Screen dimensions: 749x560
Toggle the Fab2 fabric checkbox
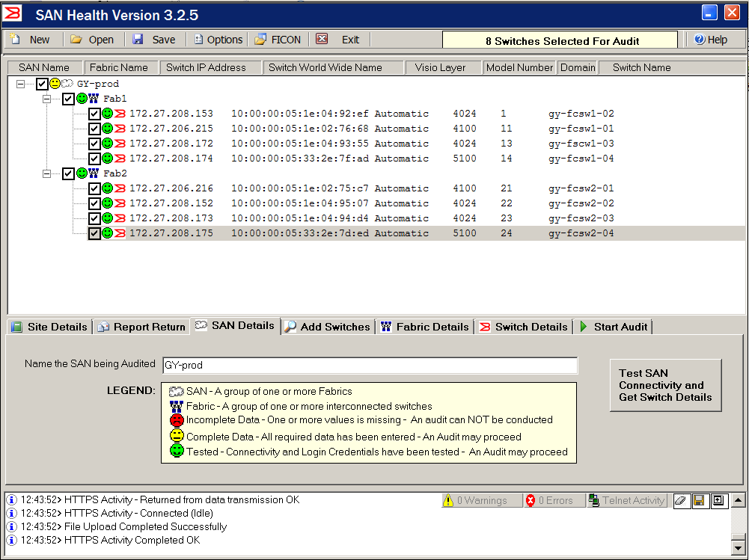pos(69,173)
